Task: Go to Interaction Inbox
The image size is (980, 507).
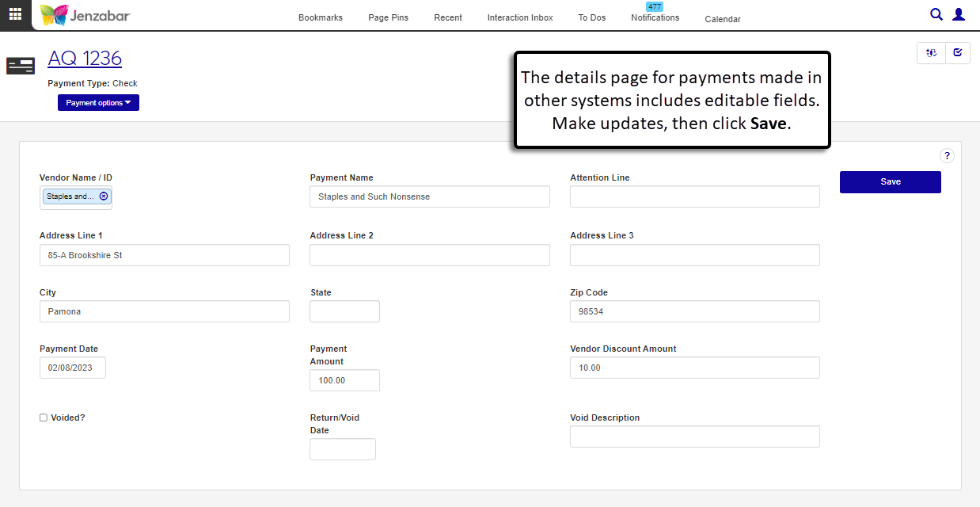Action: (520, 17)
